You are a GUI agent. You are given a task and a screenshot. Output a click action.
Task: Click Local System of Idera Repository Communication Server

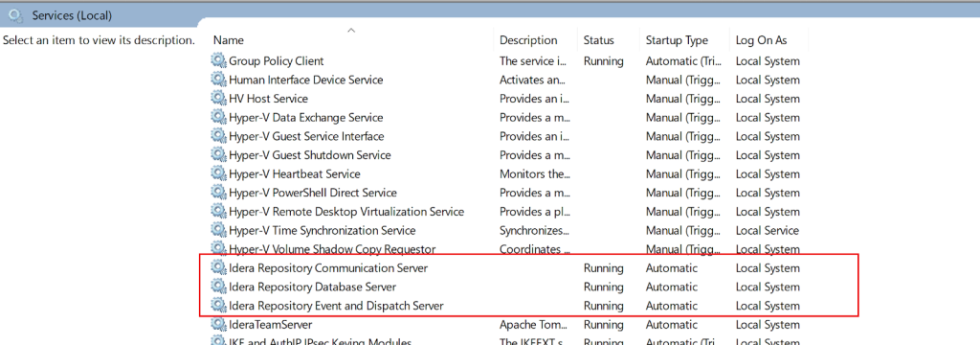click(768, 268)
